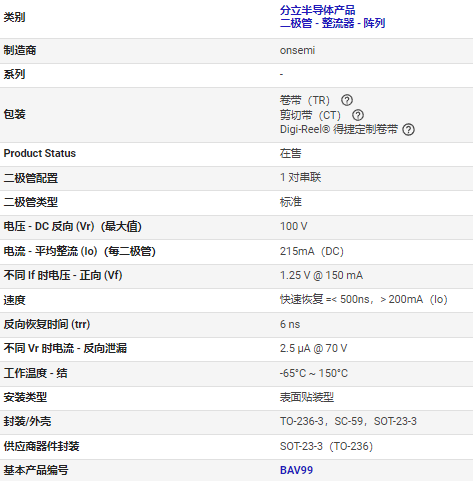This screenshot has width=473, height=481.
Task: Select the onsemi manufacturer value
Action: tap(297, 50)
